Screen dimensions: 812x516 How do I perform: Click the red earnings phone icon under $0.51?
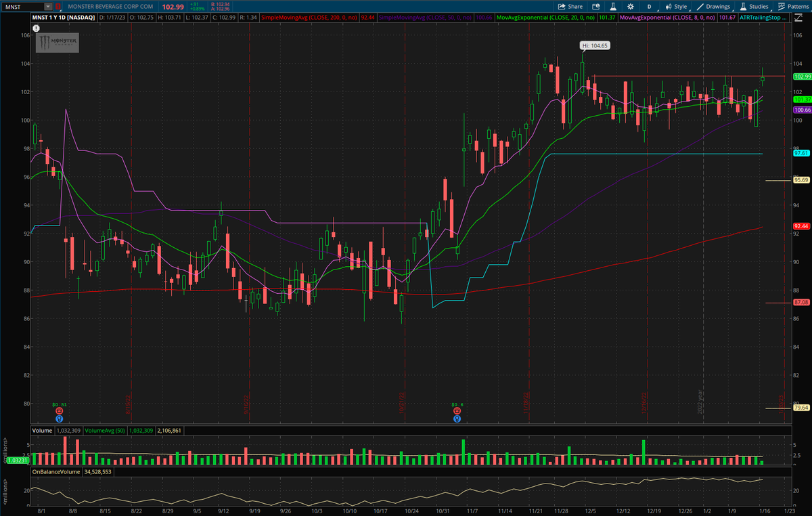click(60, 410)
